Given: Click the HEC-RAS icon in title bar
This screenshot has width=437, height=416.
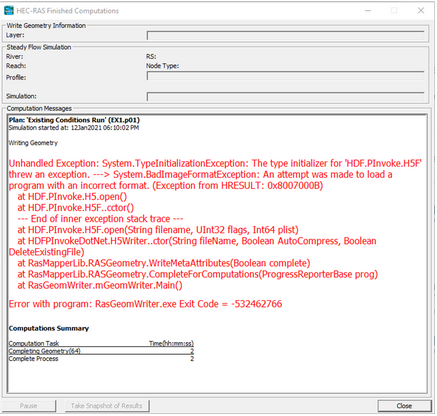Looking at the screenshot, I should [9, 11].
